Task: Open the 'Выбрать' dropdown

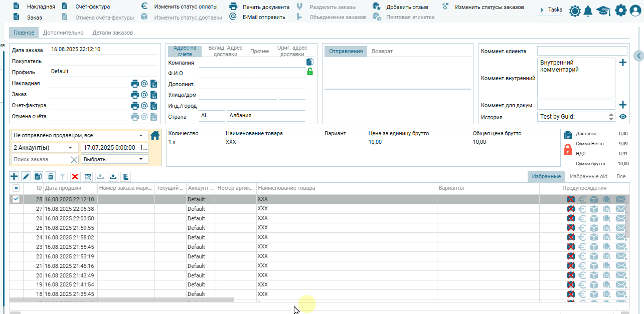Action: 114,159
